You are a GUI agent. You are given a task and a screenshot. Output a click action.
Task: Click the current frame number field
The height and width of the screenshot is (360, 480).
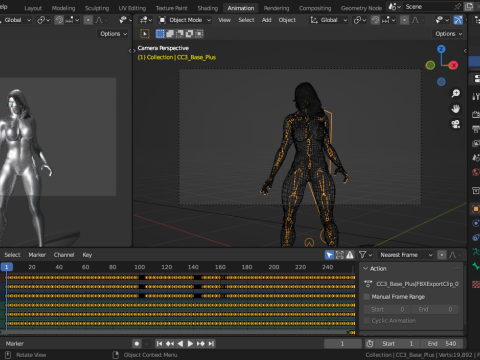click(343, 344)
